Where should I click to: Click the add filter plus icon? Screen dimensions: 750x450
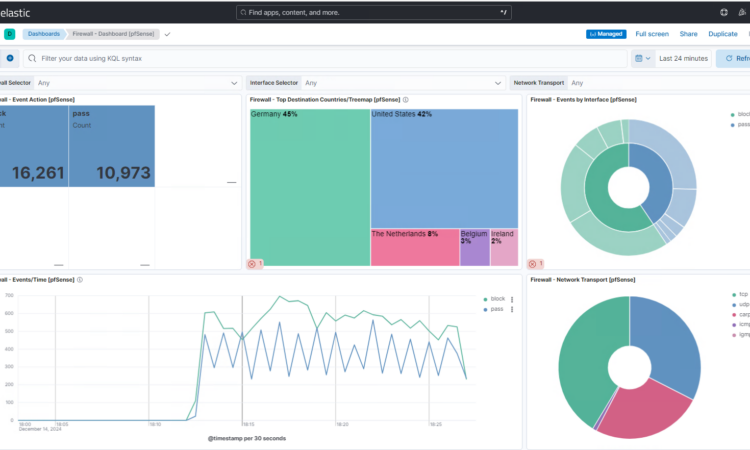pyautogui.click(x=10, y=58)
